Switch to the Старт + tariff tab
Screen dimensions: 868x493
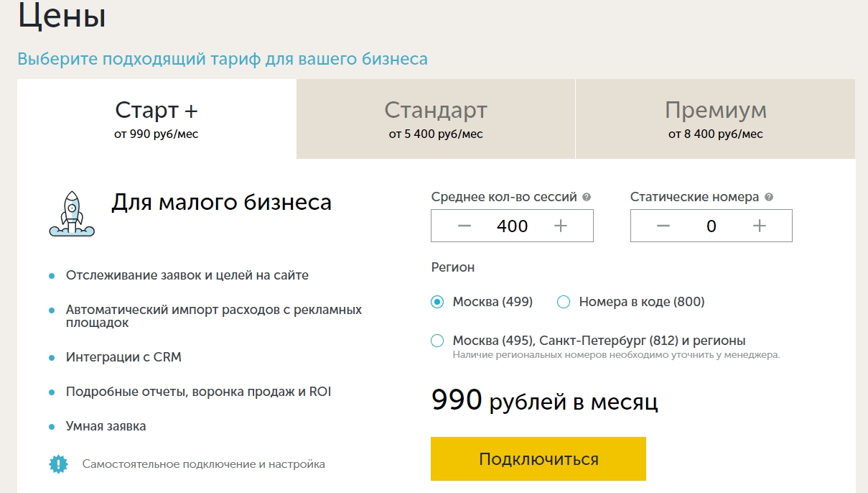pos(157,119)
